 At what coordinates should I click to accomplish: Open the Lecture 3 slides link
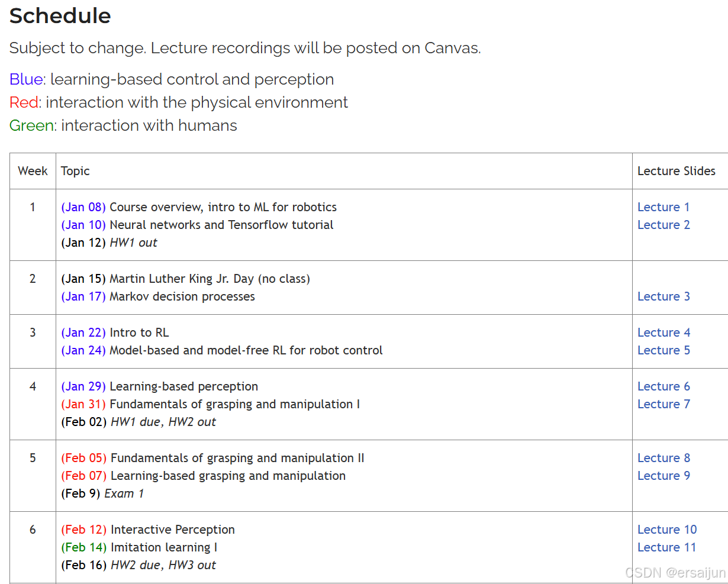tap(663, 296)
